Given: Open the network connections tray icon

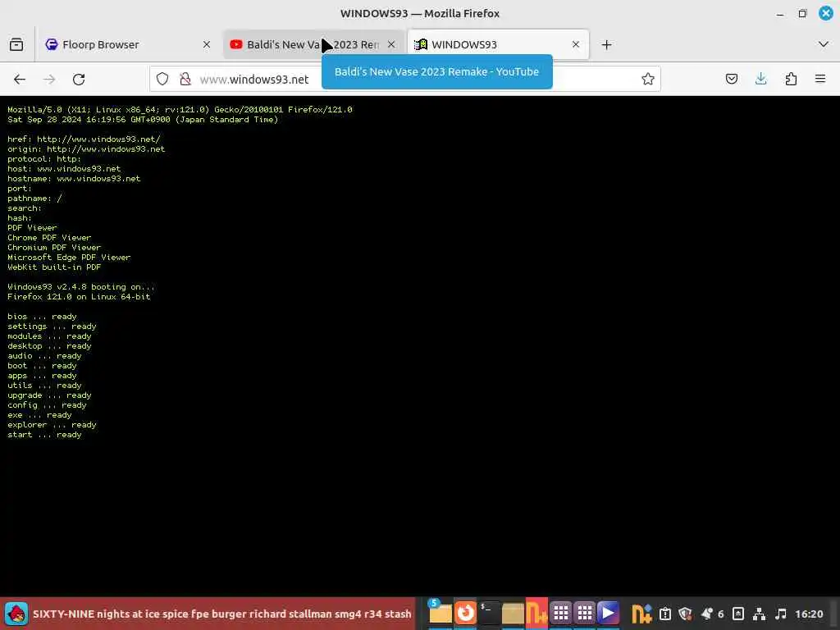Looking at the screenshot, I should tap(759, 614).
